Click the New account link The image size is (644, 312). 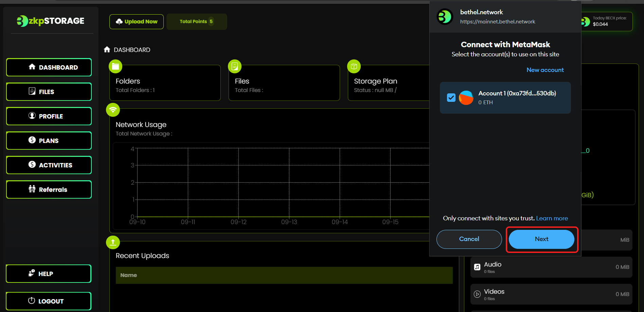tap(545, 70)
